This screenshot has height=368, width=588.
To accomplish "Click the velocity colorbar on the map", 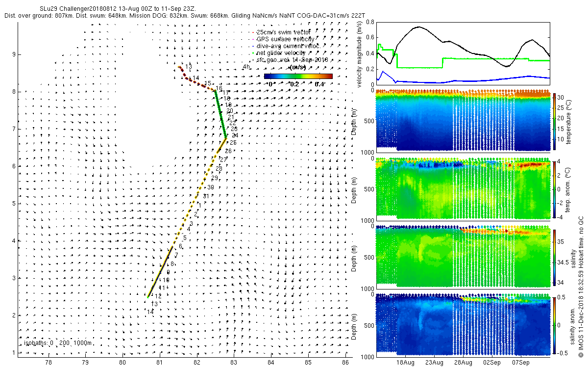I will pos(298,76).
